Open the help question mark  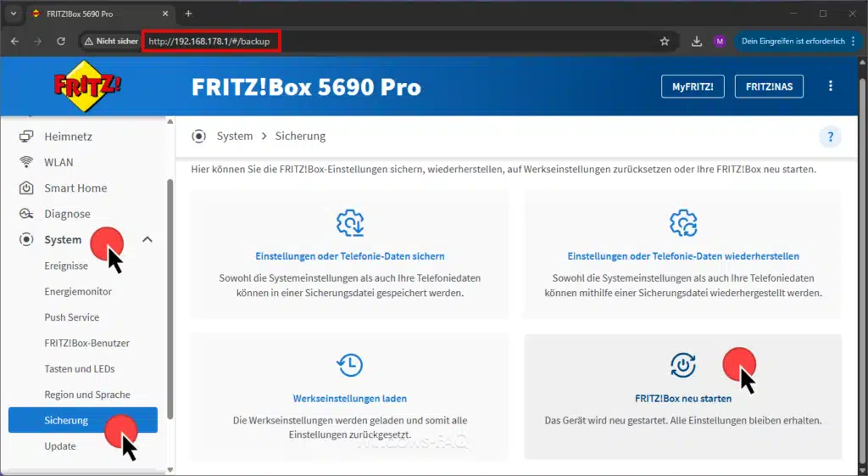(830, 137)
